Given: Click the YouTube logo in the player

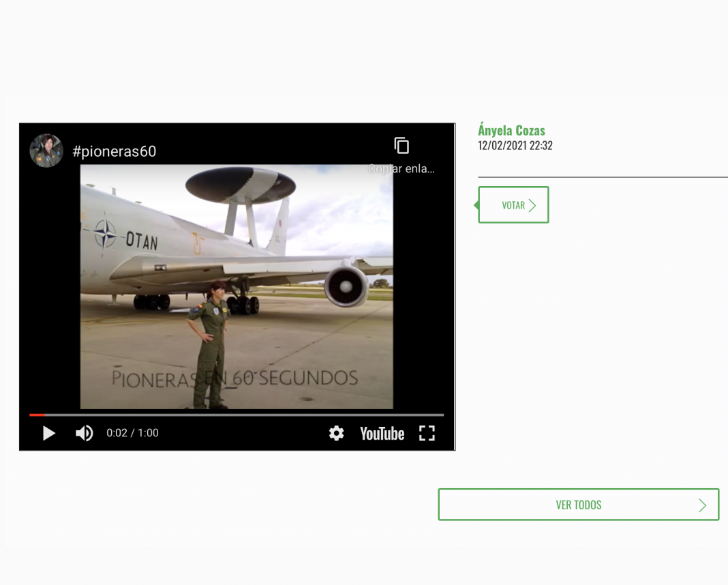Looking at the screenshot, I should point(382,434).
